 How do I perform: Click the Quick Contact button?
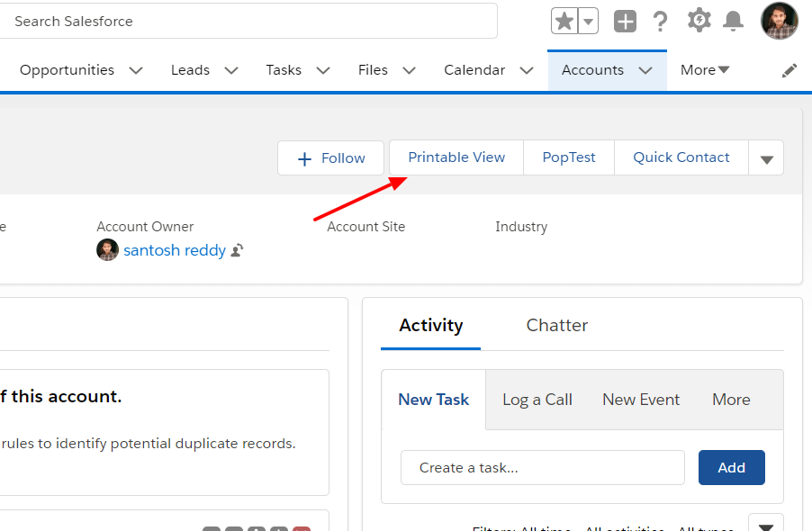point(681,157)
